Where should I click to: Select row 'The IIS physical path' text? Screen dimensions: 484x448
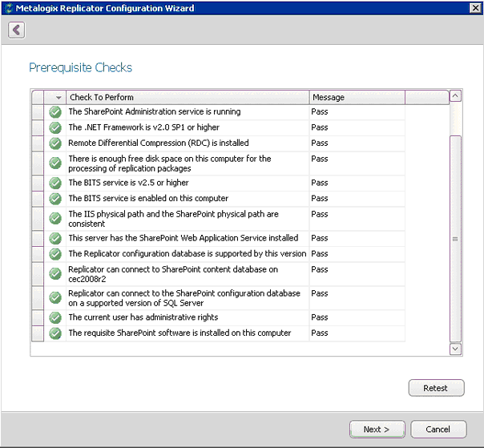pos(173,219)
